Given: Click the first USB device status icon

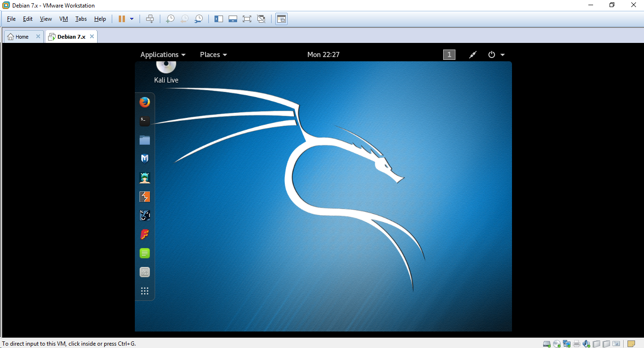Looking at the screenshot, I should click(x=596, y=344).
